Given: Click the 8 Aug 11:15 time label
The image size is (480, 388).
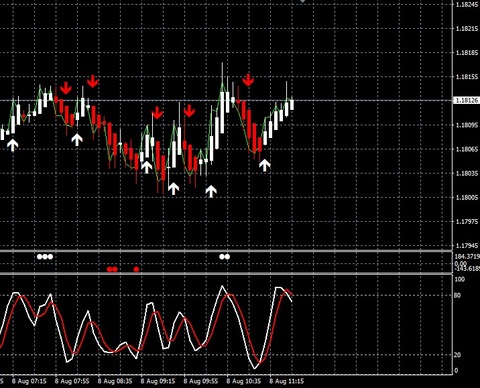Looking at the screenshot, I should 287,381.
